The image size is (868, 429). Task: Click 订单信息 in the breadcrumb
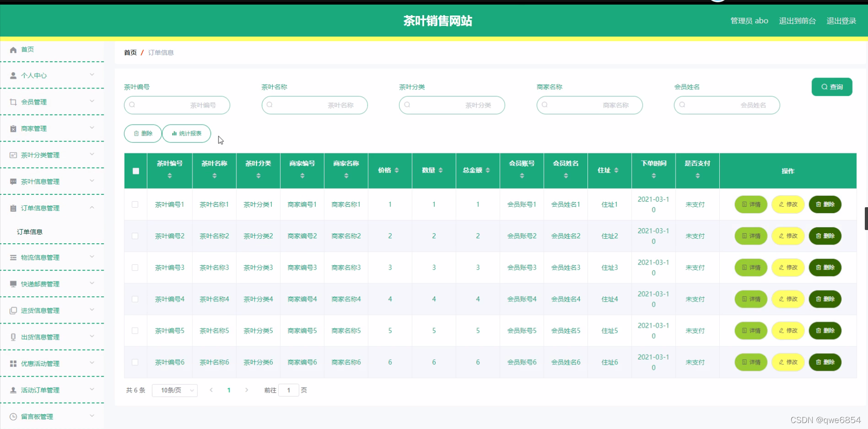161,52
